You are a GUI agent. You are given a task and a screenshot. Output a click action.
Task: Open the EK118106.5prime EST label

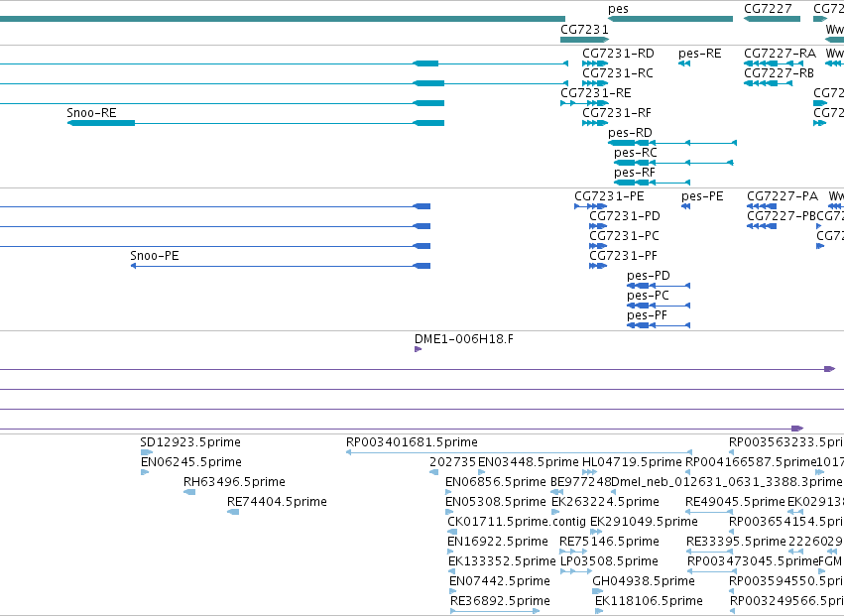tap(650, 601)
